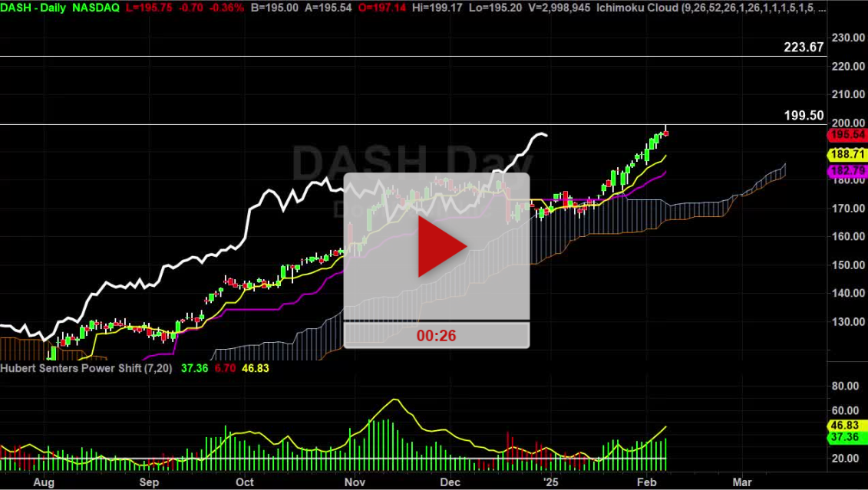Click the '25 year marker on the timeline
Screen dimensions: 868x490
point(551,483)
